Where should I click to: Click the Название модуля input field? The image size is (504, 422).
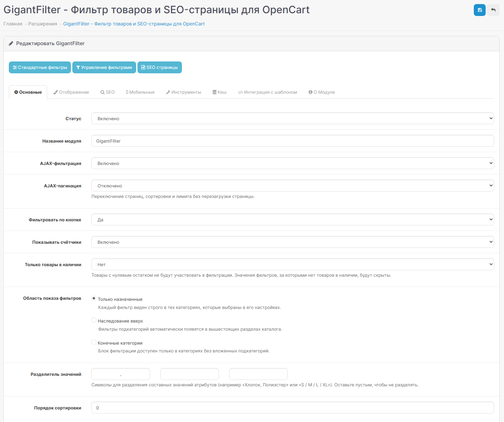(293, 141)
